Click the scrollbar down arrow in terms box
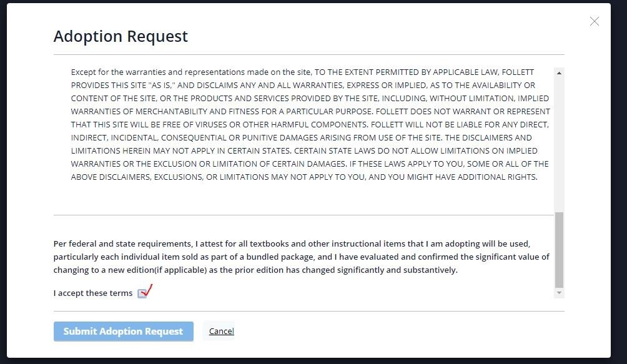This screenshot has height=364, width=627. [559, 293]
